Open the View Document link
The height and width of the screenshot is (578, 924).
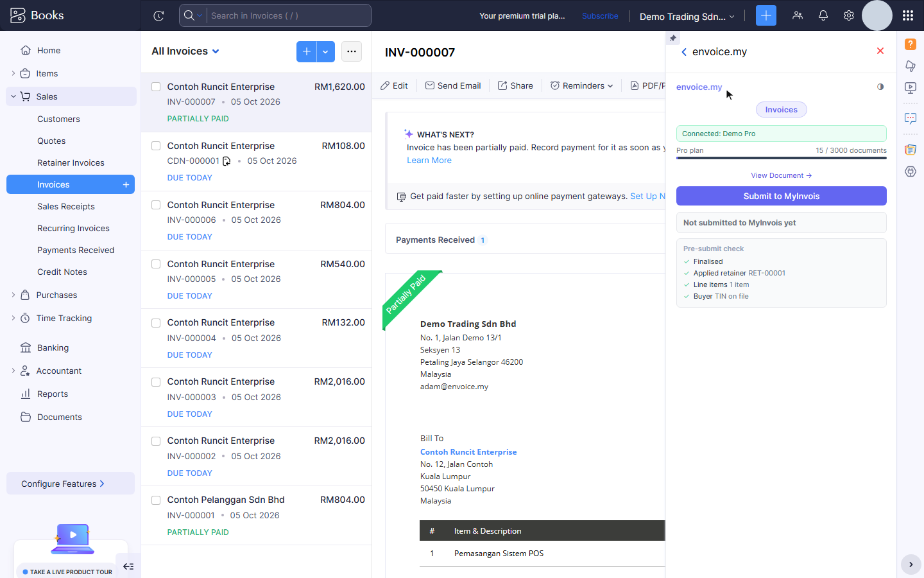pos(782,175)
